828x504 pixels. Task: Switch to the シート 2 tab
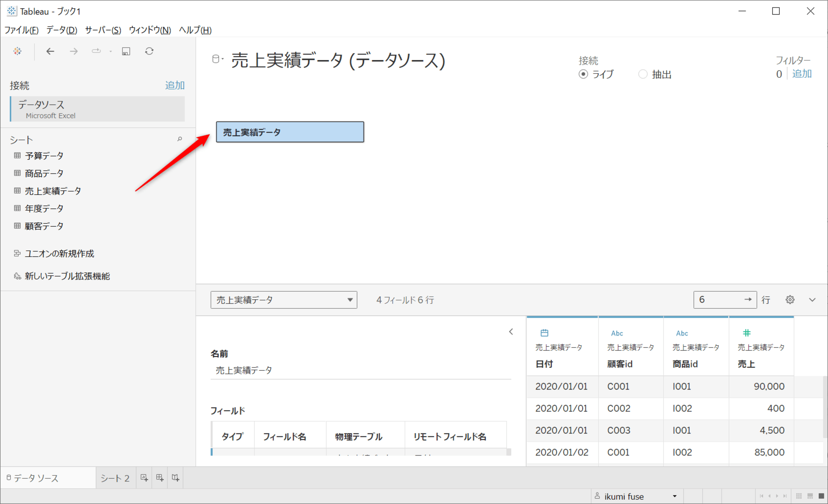click(x=115, y=478)
